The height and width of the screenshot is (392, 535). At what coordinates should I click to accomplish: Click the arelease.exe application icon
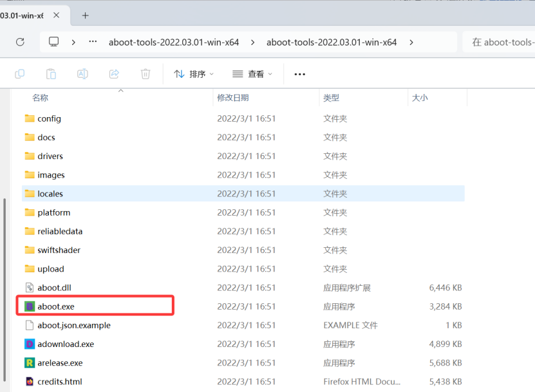(30, 362)
